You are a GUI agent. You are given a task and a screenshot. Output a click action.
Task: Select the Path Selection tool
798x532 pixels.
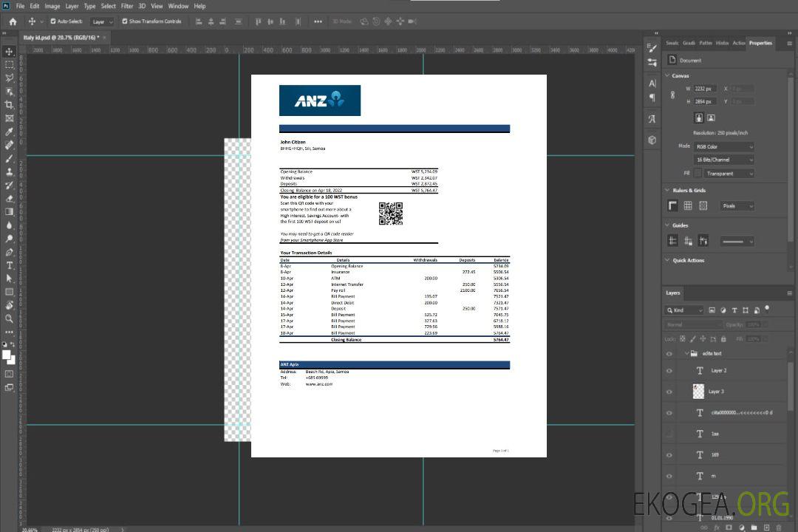click(9, 279)
